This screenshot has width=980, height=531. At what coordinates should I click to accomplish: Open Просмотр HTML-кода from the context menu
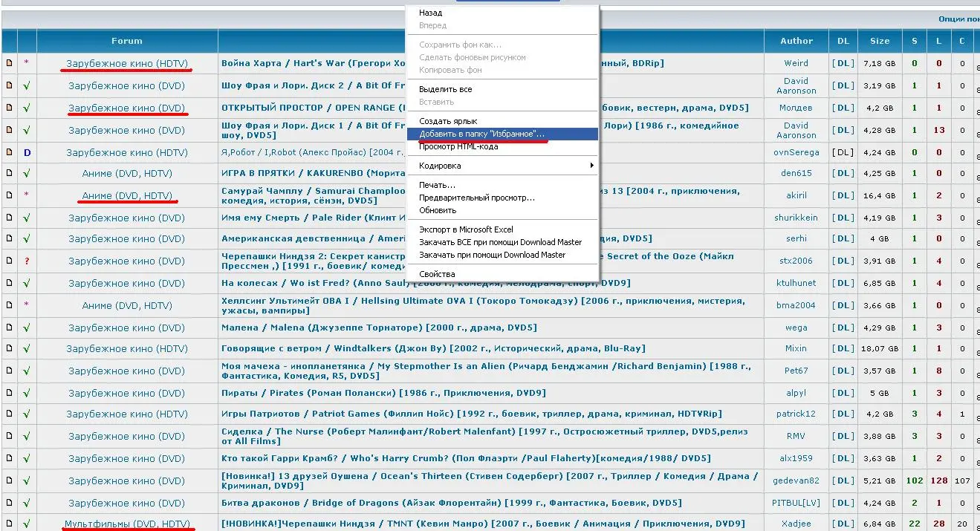pos(458,146)
